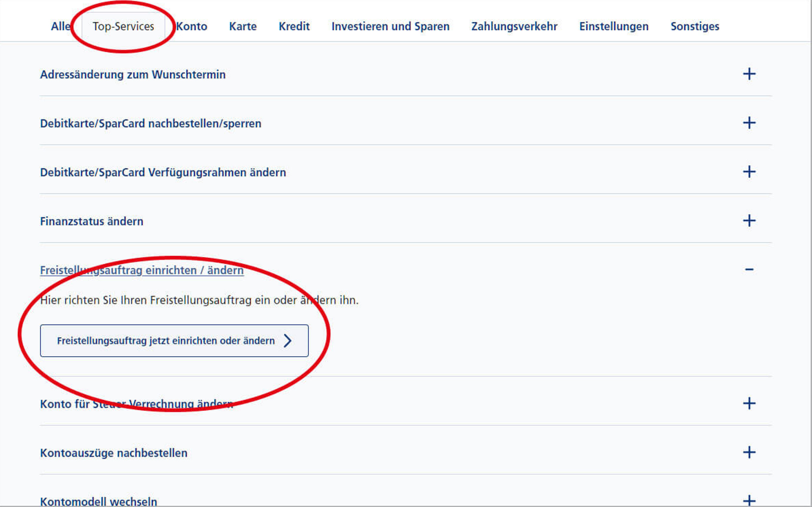Click plus icon beside Finanzstatus ändern
Screen dimensions: 812x507
749,221
